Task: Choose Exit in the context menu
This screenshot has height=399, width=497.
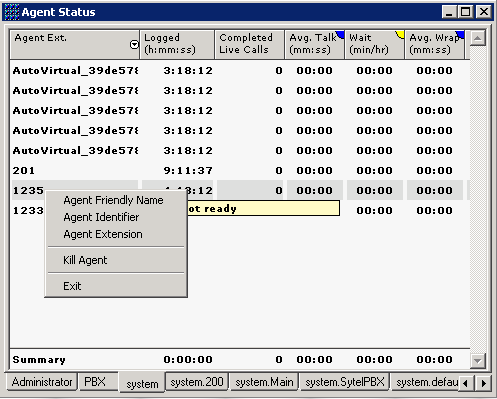Action: (x=72, y=286)
